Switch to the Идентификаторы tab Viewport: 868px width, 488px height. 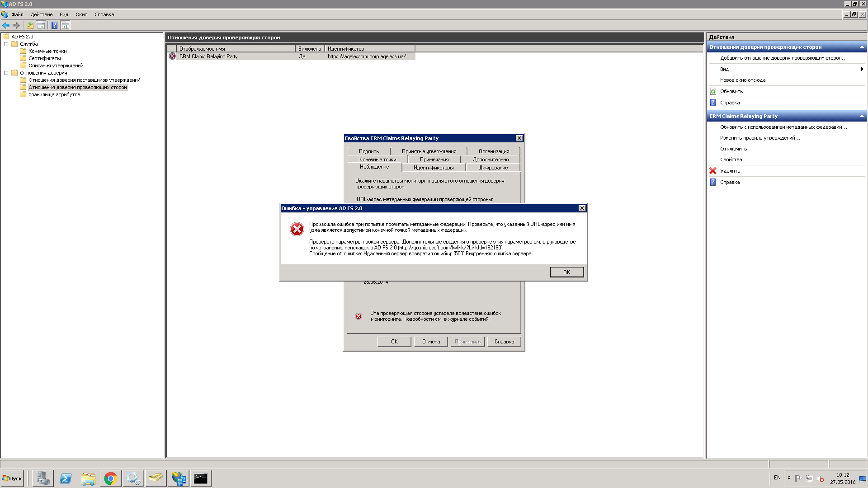pyautogui.click(x=433, y=168)
